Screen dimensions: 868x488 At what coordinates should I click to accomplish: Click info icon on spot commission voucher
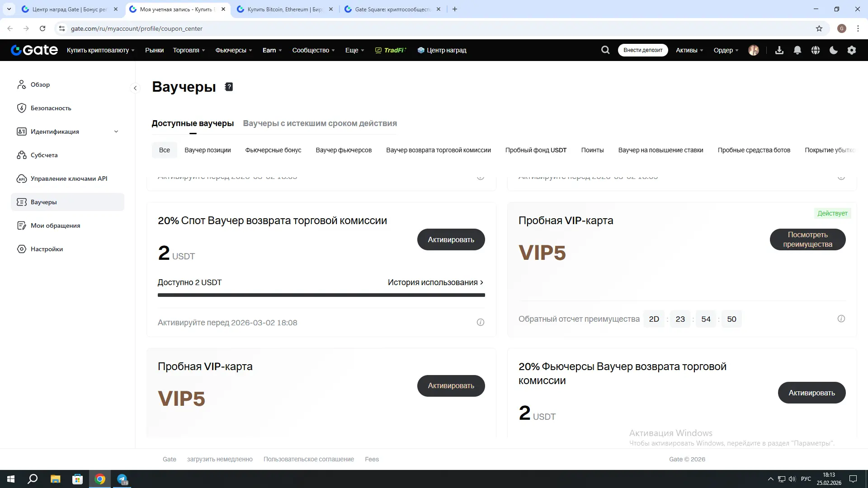click(480, 322)
